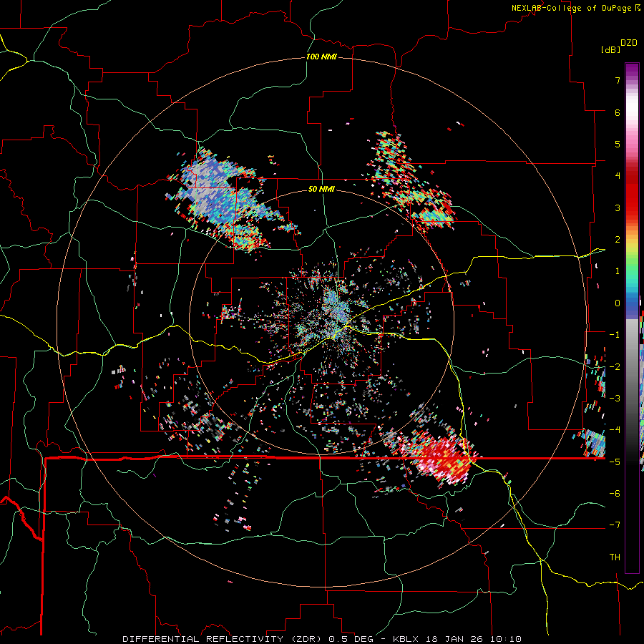Click the 7 dB scale tick label
The image size is (644, 644).
[618, 80]
